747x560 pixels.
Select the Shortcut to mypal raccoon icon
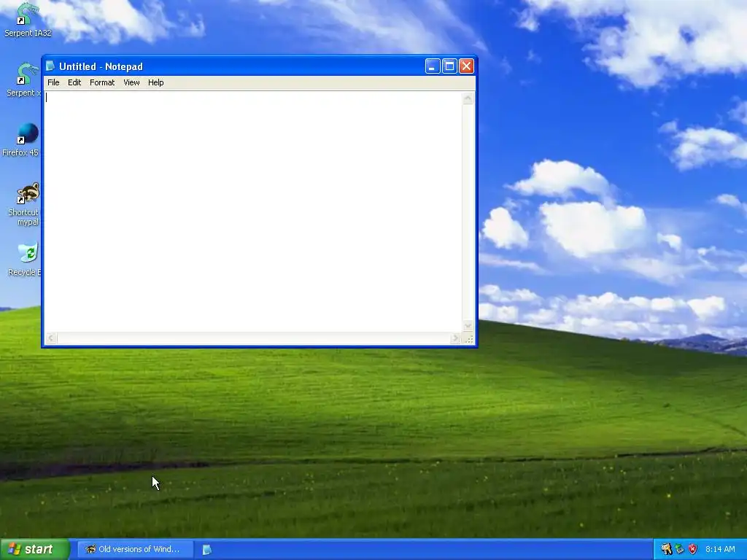pyautogui.click(x=25, y=204)
